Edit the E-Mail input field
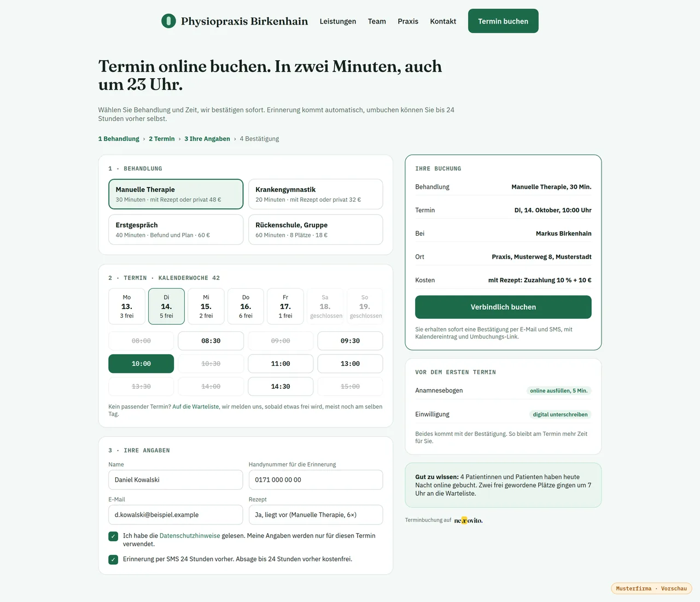The height and width of the screenshot is (602, 700). (x=176, y=515)
